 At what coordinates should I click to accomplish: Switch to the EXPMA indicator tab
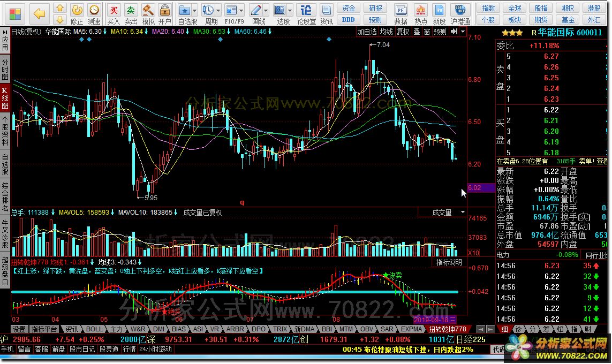tap(412, 329)
